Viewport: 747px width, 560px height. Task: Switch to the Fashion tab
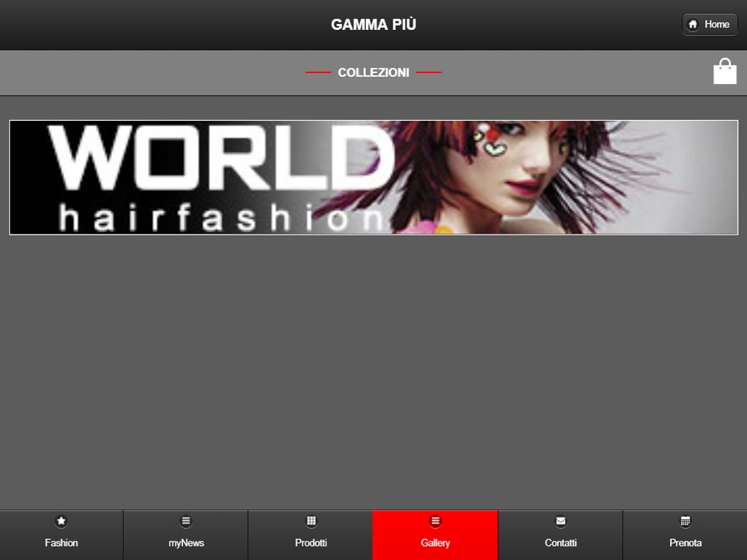(61, 535)
